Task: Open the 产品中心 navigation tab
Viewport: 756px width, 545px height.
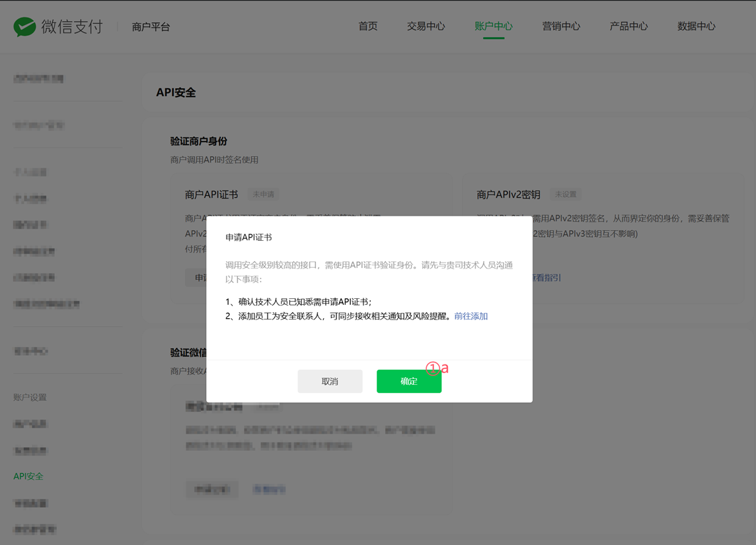Action: [x=628, y=26]
